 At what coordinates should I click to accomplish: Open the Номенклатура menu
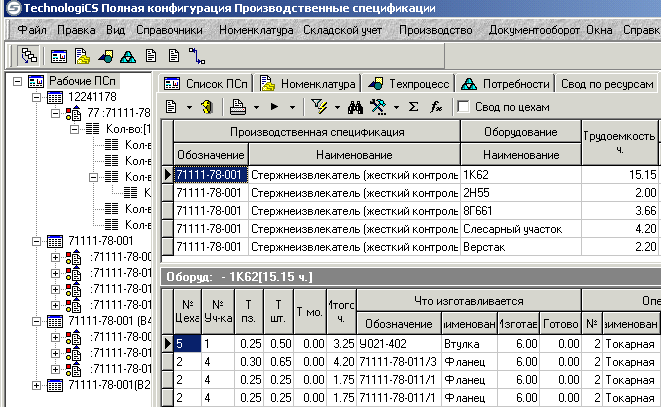point(256,30)
